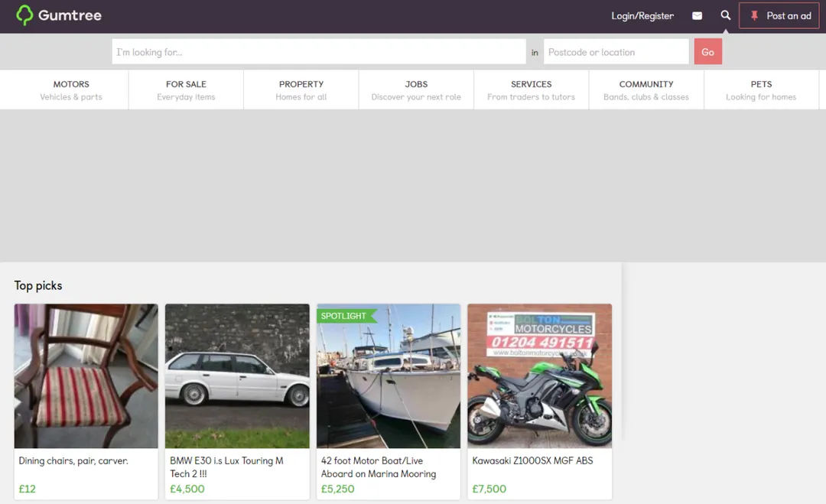Open the Services category menu

531,90
